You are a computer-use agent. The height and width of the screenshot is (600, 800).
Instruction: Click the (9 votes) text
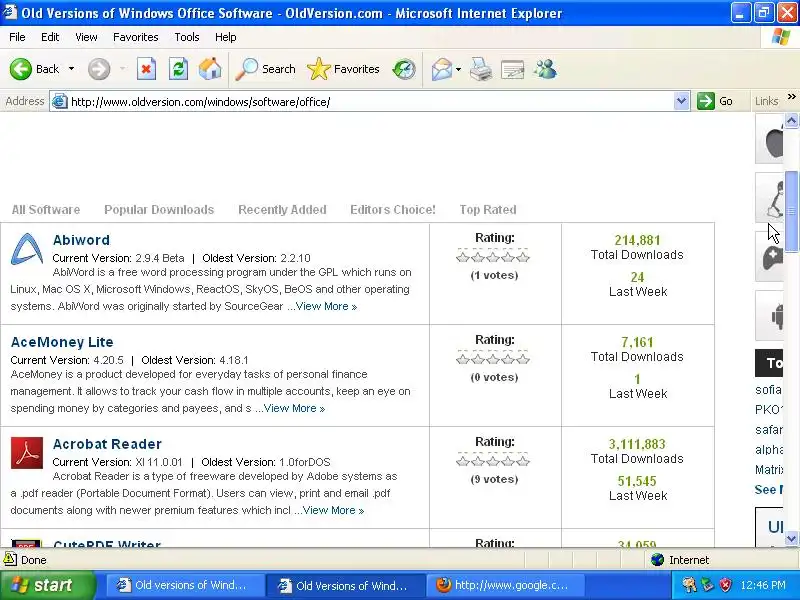click(494, 479)
